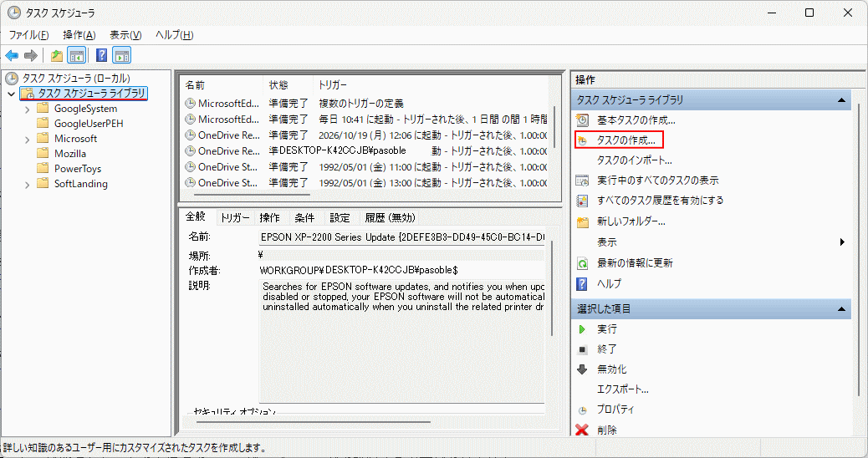Click the PowerToys folder icon
868x458 pixels.
pyautogui.click(x=43, y=168)
